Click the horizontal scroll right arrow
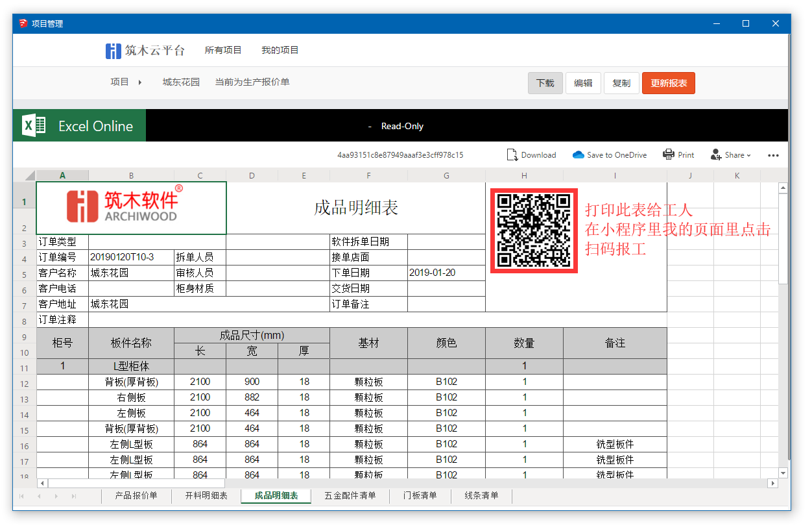 (x=772, y=484)
